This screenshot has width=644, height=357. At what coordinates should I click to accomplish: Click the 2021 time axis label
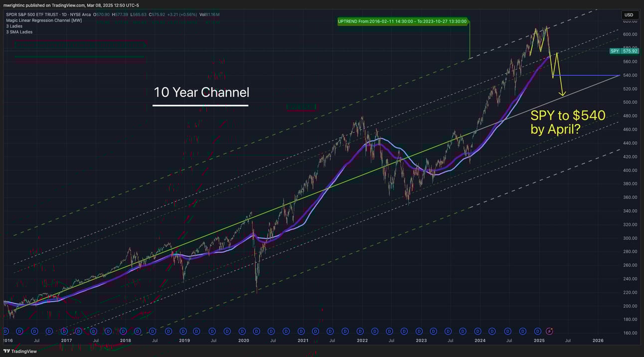(303, 341)
